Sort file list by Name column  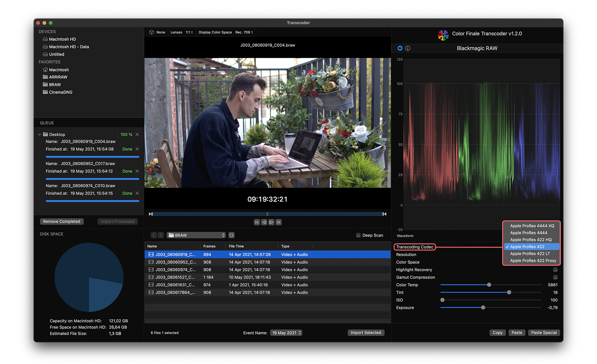tap(173, 246)
